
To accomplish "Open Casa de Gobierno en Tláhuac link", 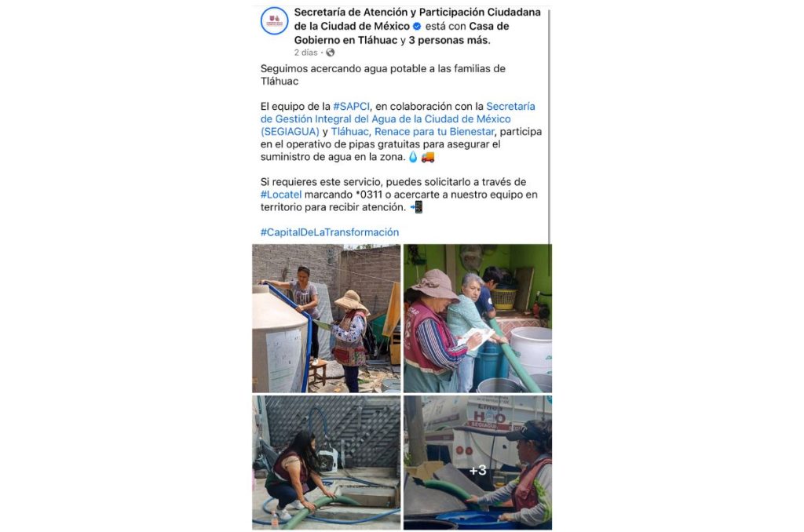I will [x=401, y=33].
